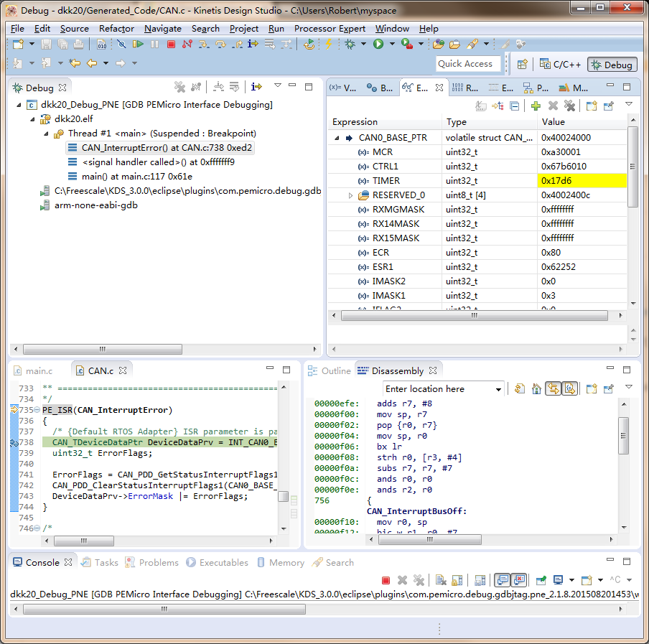Remove all expressions with double X icon

pos(569,106)
